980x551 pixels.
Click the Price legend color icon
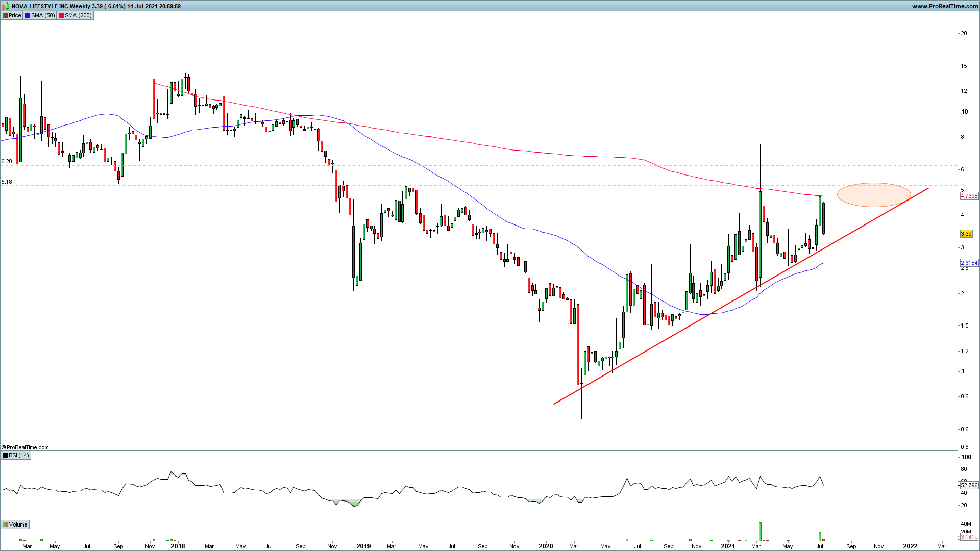pos(5,15)
